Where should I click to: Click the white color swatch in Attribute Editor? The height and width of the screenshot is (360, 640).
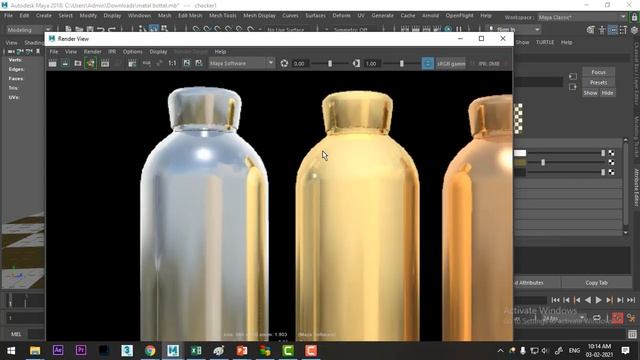[520, 153]
